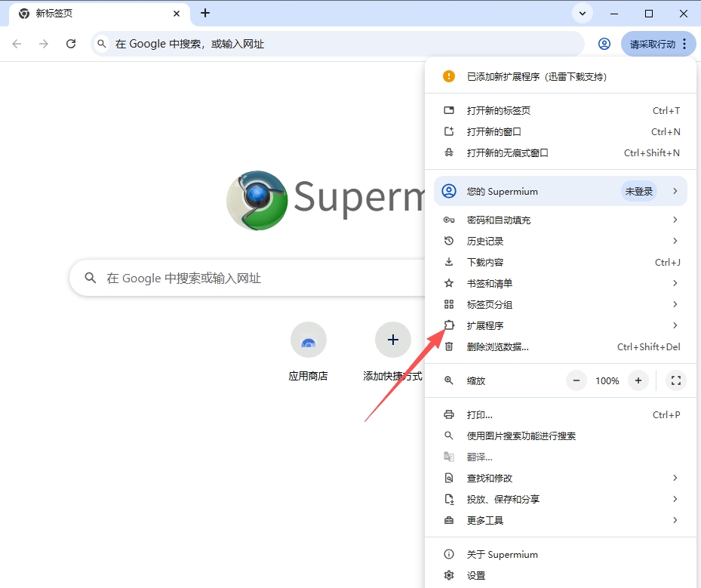Minimize the browser window
Screen dimensions: 701x588
[614, 14]
